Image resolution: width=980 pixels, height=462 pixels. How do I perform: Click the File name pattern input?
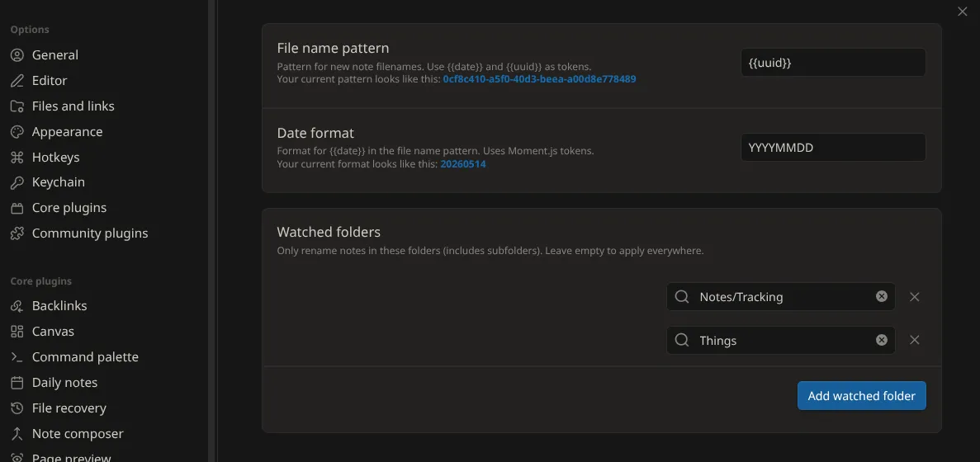coord(833,63)
